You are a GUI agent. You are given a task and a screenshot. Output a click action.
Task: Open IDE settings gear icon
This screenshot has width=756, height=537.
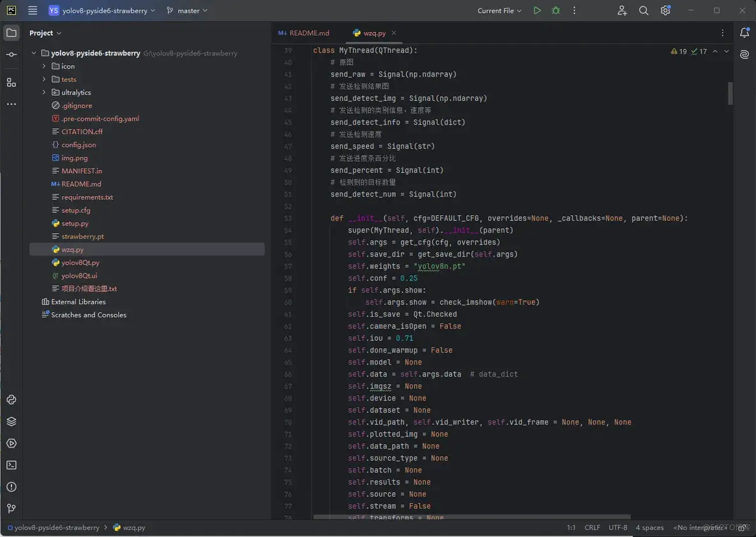(x=665, y=11)
